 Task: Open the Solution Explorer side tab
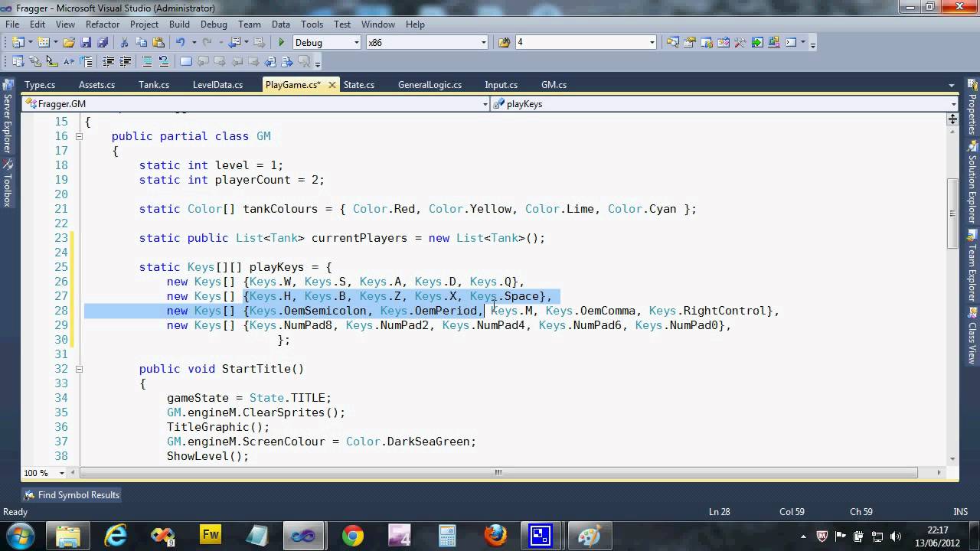point(972,182)
